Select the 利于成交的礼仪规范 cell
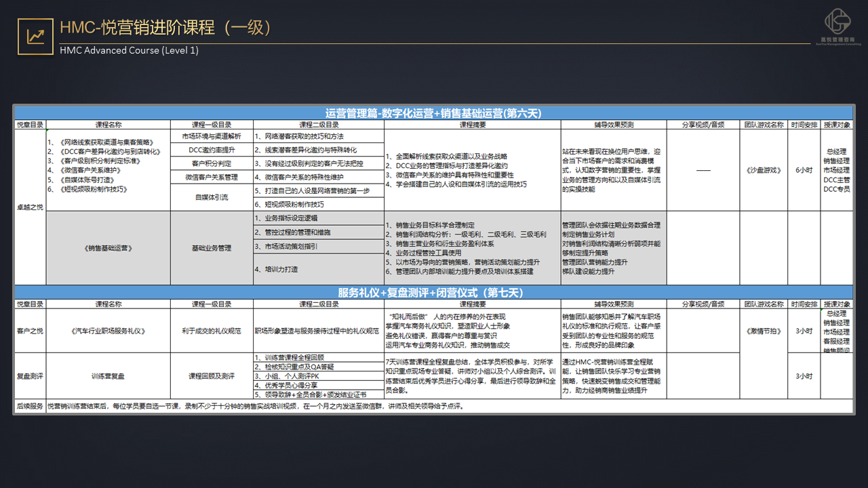868x488 pixels. pyautogui.click(x=212, y=331)
